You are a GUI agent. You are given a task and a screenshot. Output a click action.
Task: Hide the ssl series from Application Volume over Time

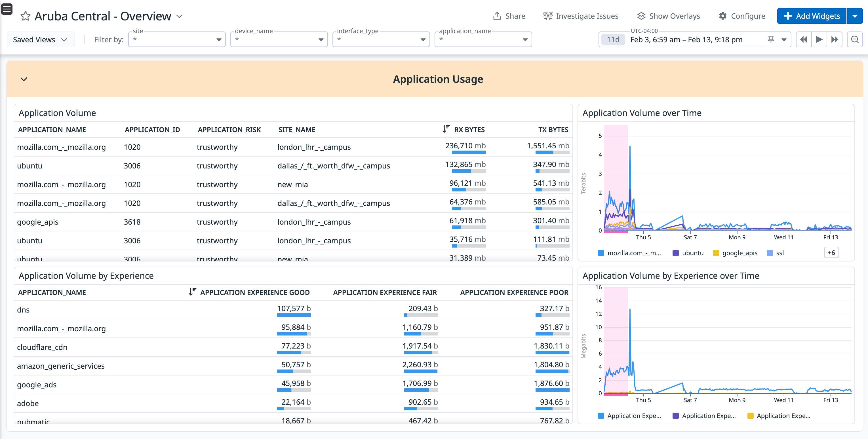[776, 253]
